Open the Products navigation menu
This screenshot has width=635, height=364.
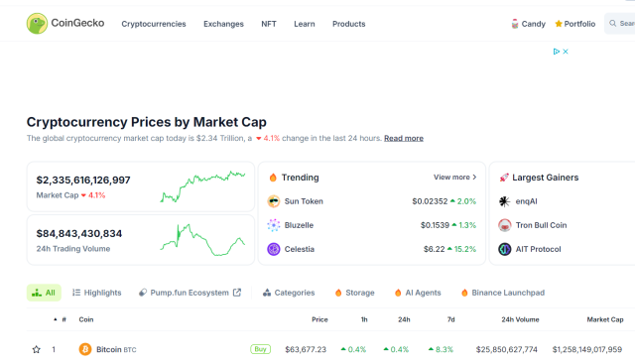pyautogui.click(x=348, y=24)
